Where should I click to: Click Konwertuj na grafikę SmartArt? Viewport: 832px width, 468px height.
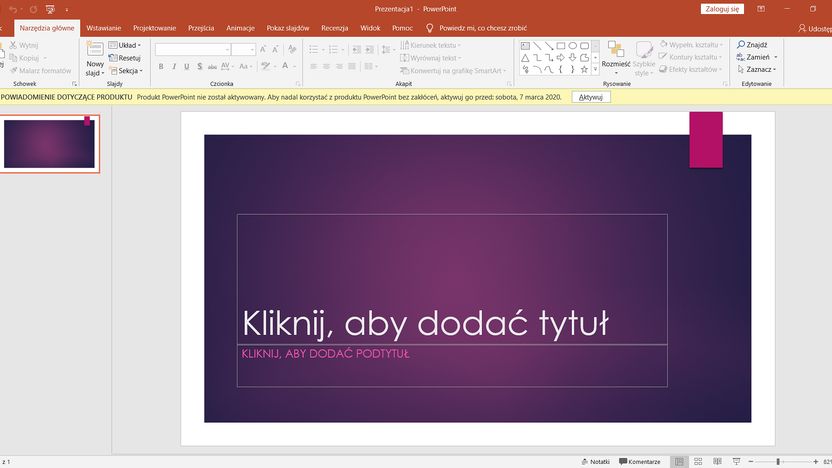click(x=453, y=71)
